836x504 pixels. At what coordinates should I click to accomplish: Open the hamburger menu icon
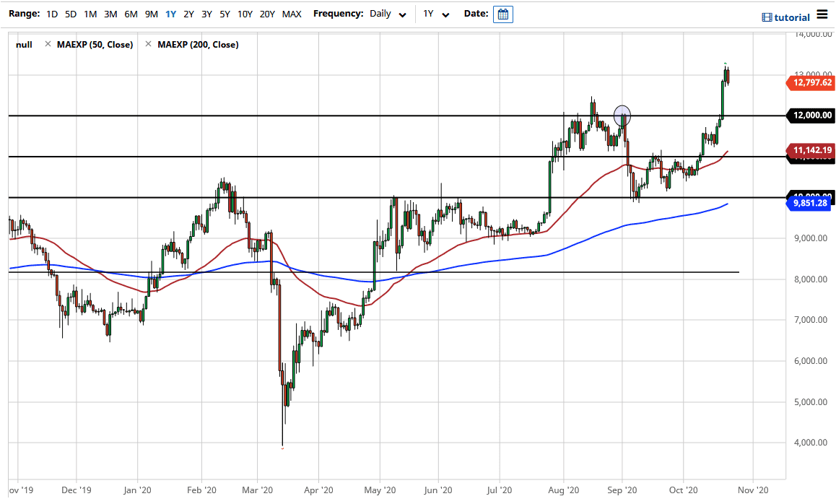click(x=822, y=14)
